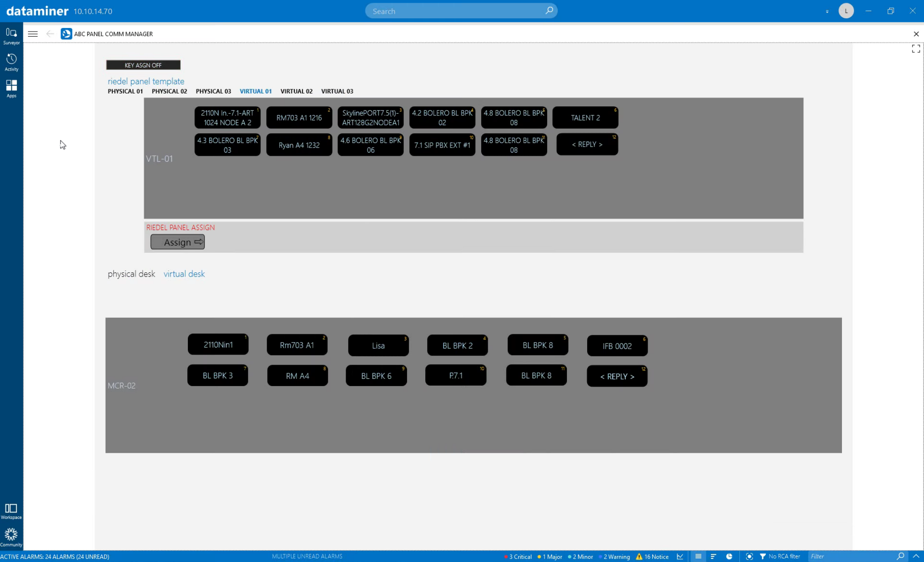Click the VTL-01 panel REPLY key
This screenshot has height=562, width=924.
[x=587, y=144]
